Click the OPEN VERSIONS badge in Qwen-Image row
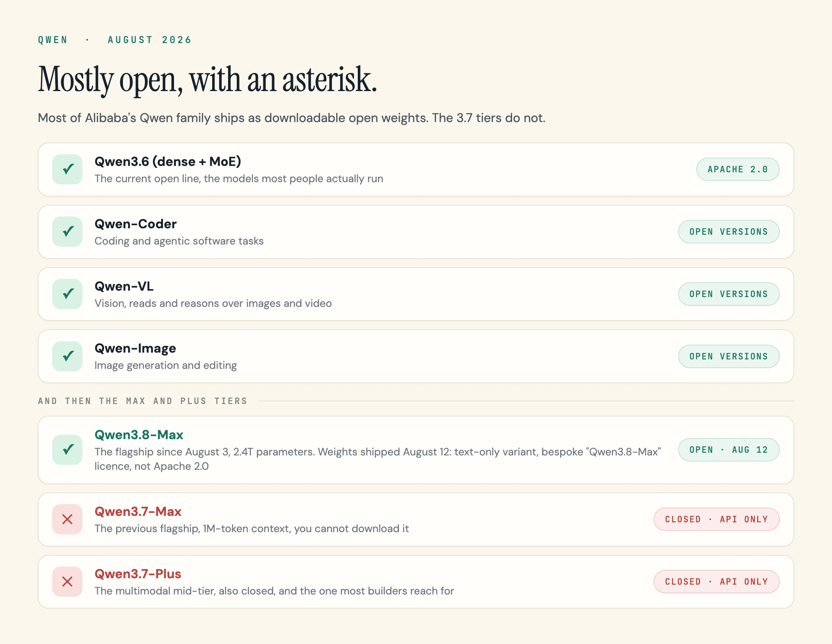Image resolution: width=832 pixels, height=644 pixels. point(728,356)
